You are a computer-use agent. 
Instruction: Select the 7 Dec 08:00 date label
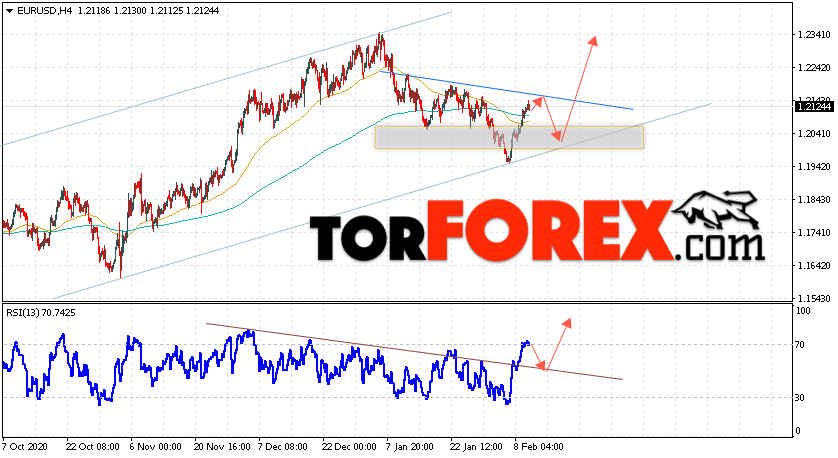click(283, 446)
